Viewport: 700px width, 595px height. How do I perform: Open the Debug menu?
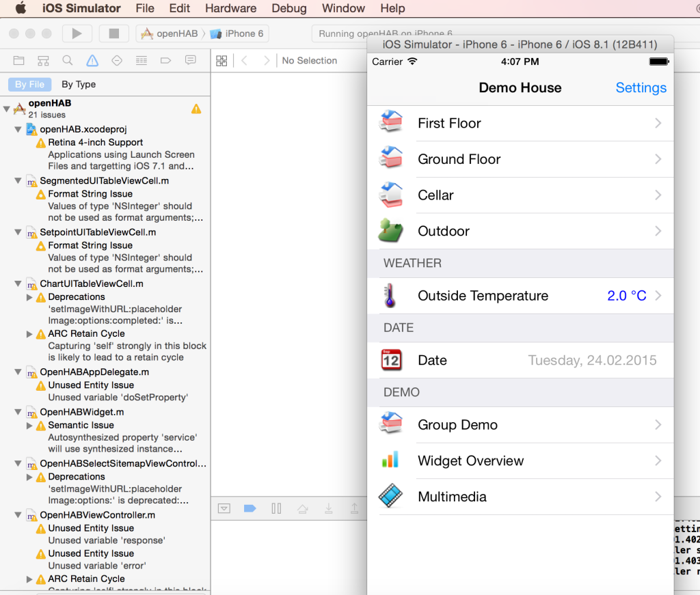point(289,8)
